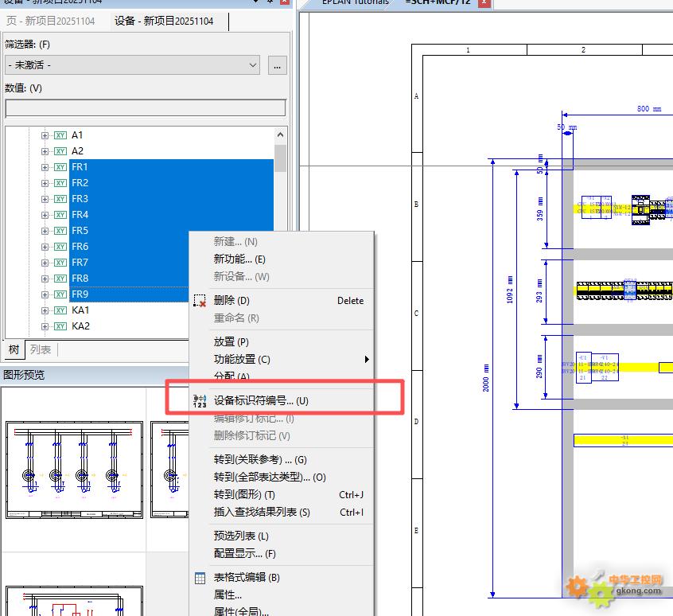Click the 数值 value input field
Image resolution: width=673 pixels, height=616 pixels.
[x=145, y=108]
